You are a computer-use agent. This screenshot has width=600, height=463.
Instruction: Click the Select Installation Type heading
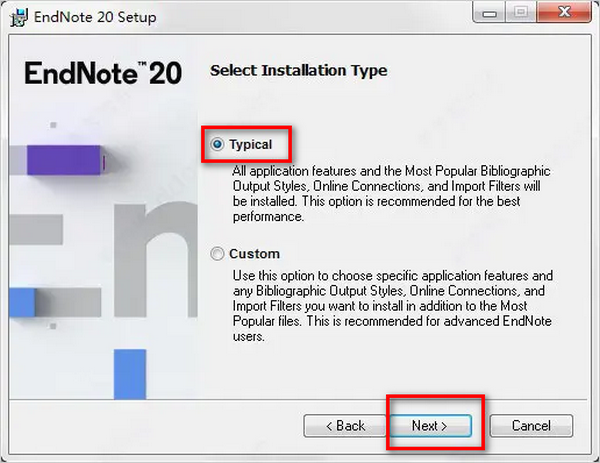point(298,70)
